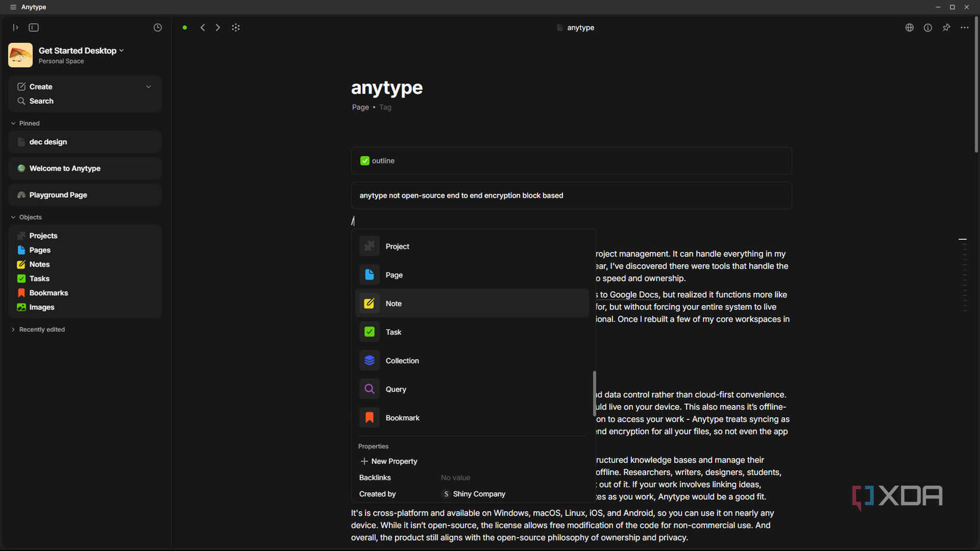The width and height of the screenshot is (980, 551).
Task: Toggle the outline task checkbox
Action: click(365, 161)
